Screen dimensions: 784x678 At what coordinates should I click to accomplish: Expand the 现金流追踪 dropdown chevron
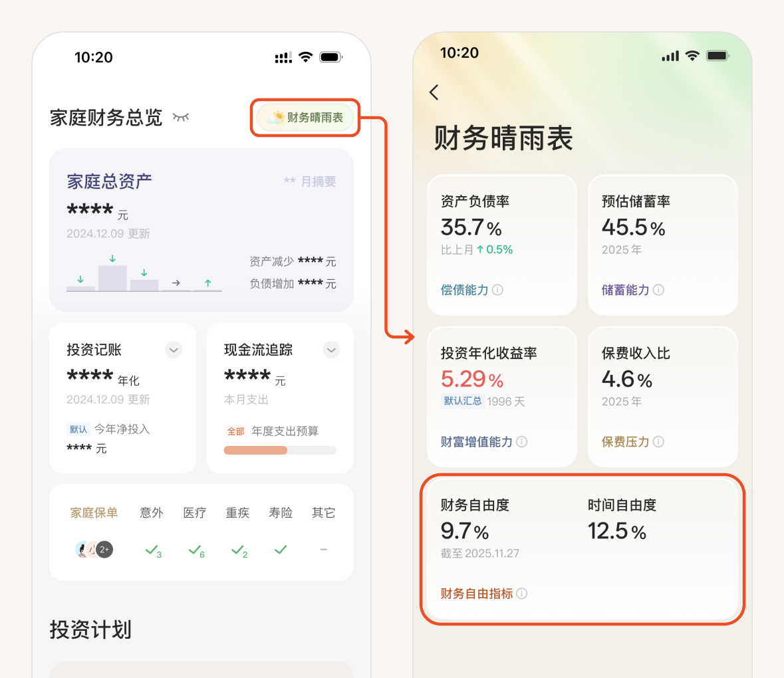(x=331, y=350)
